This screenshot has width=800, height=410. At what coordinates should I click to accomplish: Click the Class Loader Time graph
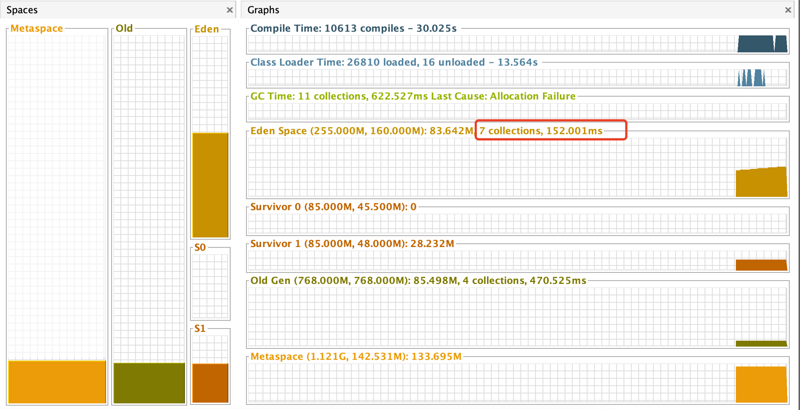point(517,78)
